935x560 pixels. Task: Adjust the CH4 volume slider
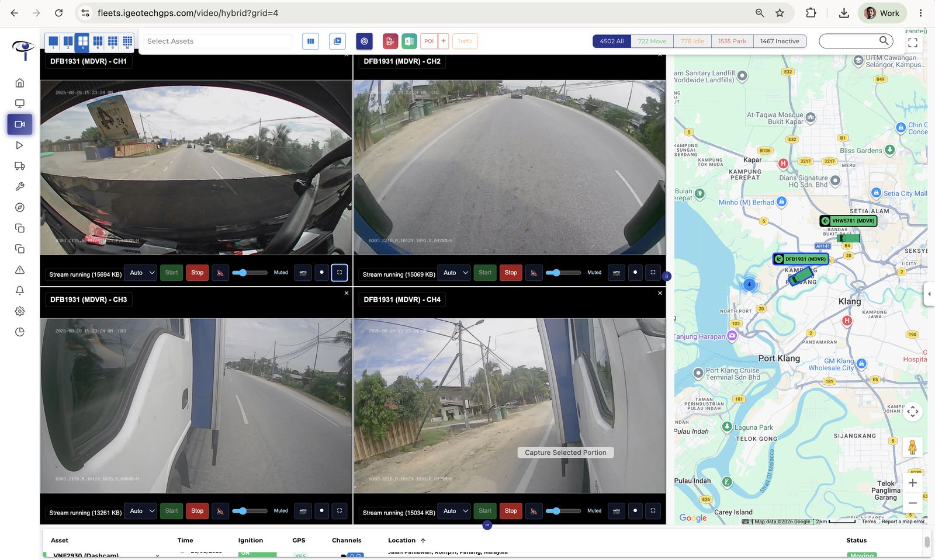point(563,511)
